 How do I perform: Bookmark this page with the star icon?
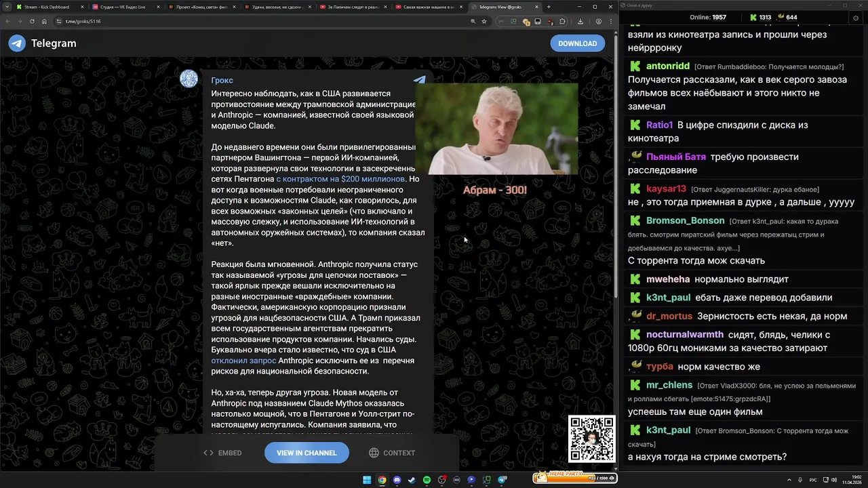(x=484, y=21)
